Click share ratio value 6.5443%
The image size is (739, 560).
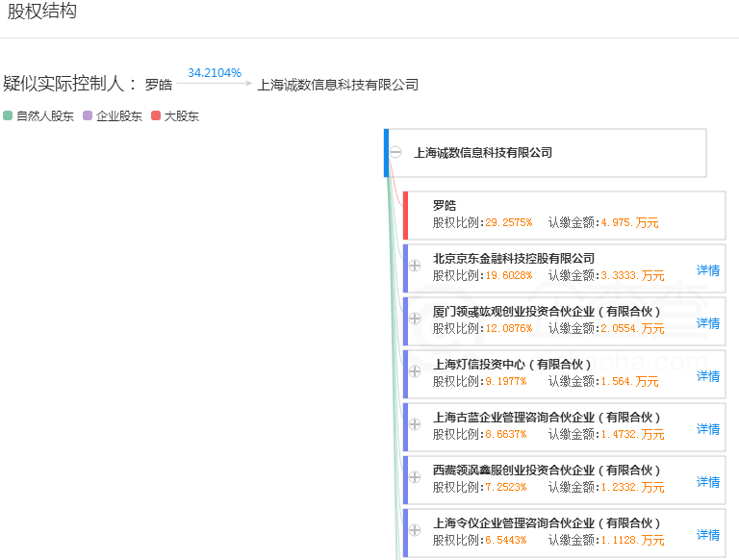click(x=506, y=539)
